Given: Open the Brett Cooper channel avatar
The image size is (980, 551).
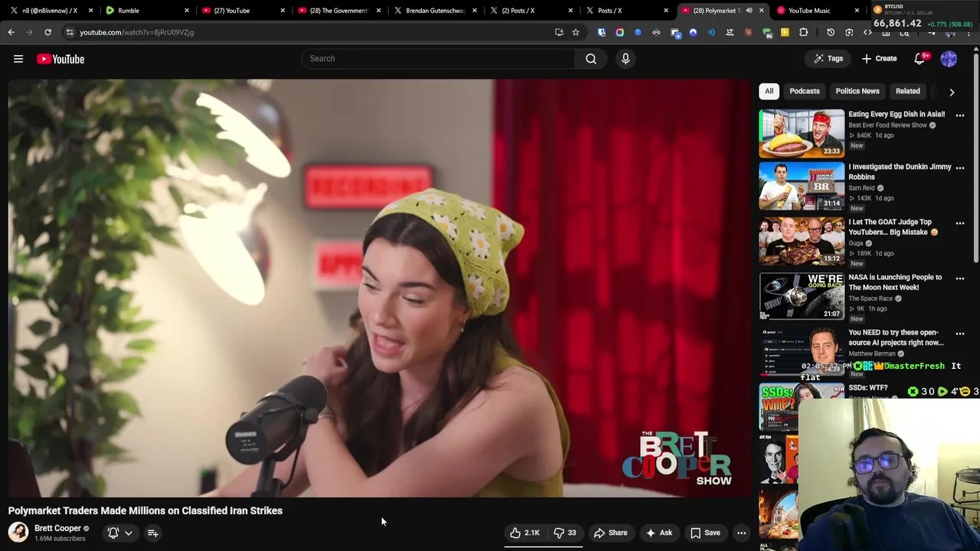Looking at the screenshot, I should coord(18,532).
